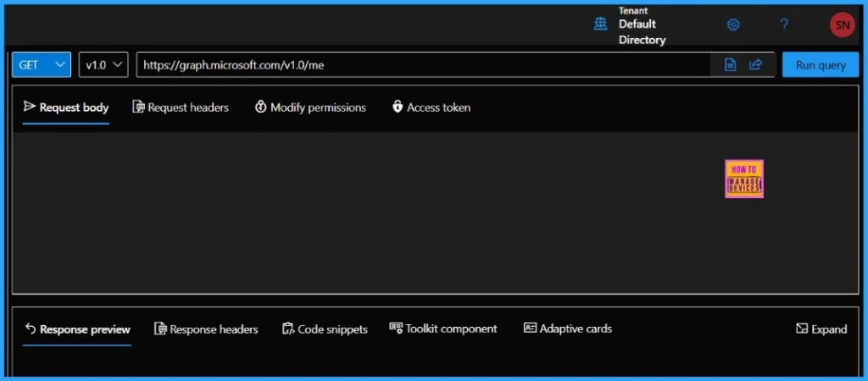This screenshot has width=868, height=381.
Task: Select the Response preview tab
Action: click(77, 329)
